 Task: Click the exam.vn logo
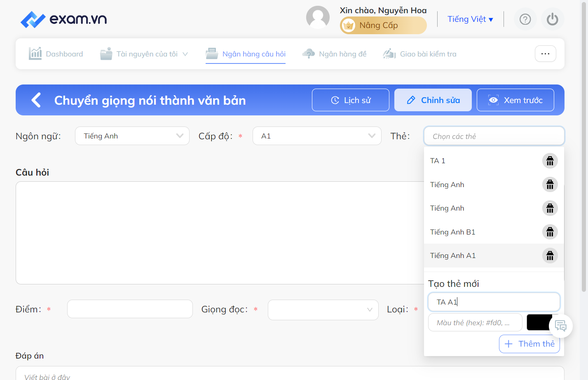click(64, 19)
